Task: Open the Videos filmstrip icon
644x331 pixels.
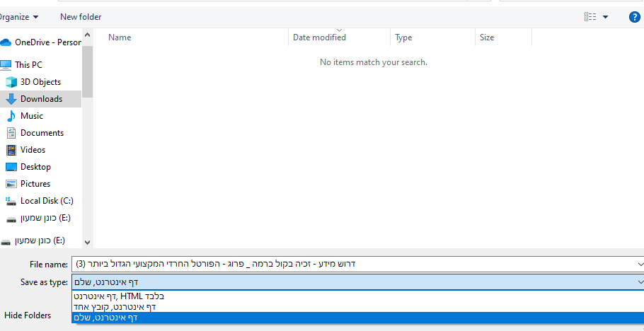Action: click(11, 150)
